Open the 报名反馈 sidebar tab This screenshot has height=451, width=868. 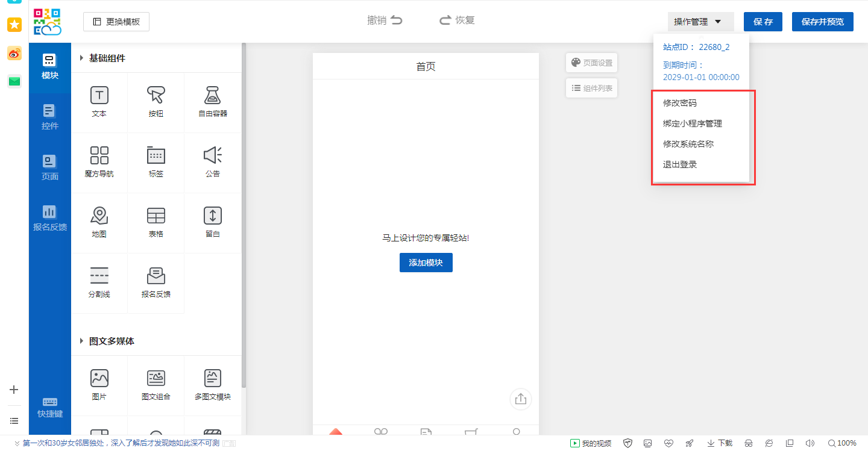pyautogui.click(x=50, y=218)
